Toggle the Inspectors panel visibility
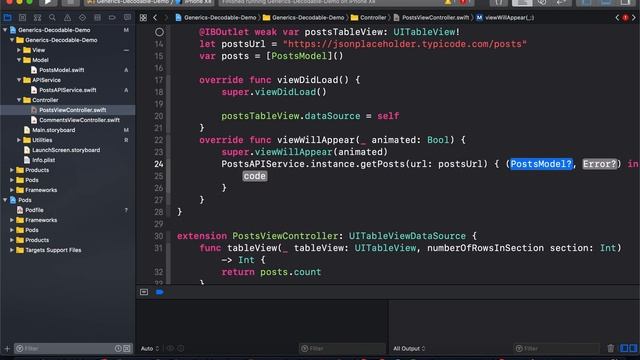Screen dimensions: 640x360 pos(625,2)
